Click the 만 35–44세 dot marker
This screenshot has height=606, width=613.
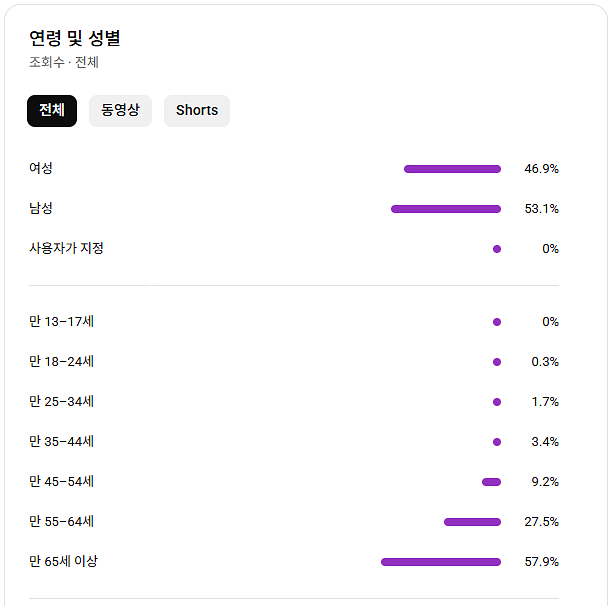[x=497, y=442]
